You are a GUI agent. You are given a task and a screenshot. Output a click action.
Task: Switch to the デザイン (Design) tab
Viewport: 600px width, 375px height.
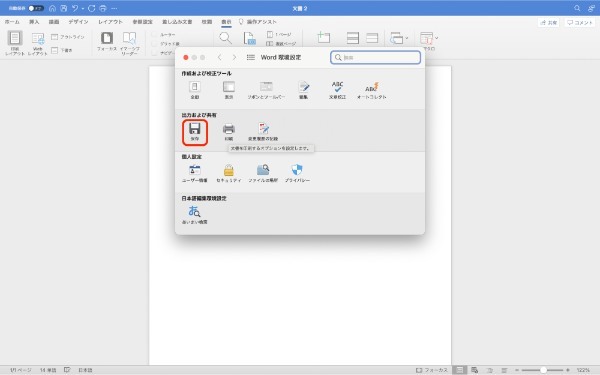pyautogui.click(x=78, y=22)
